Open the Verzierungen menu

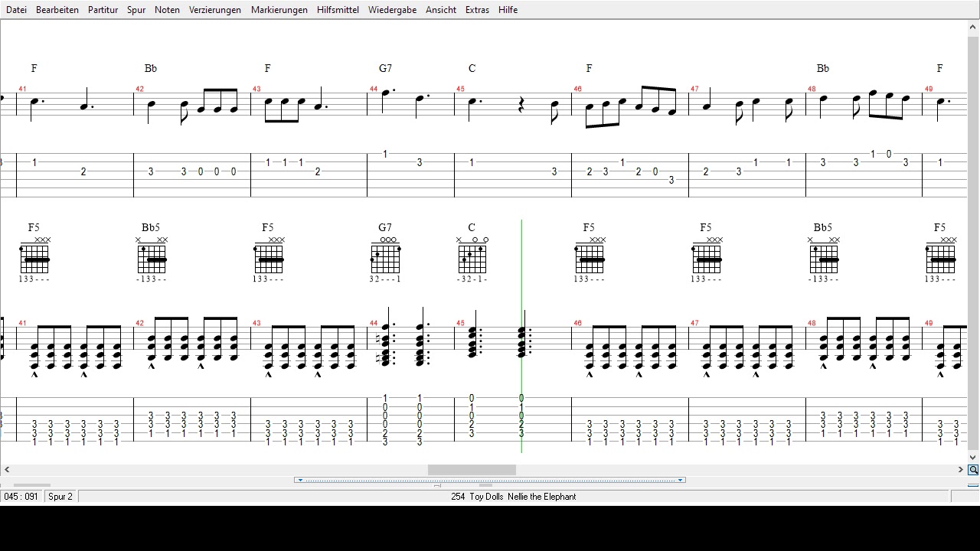215,10
